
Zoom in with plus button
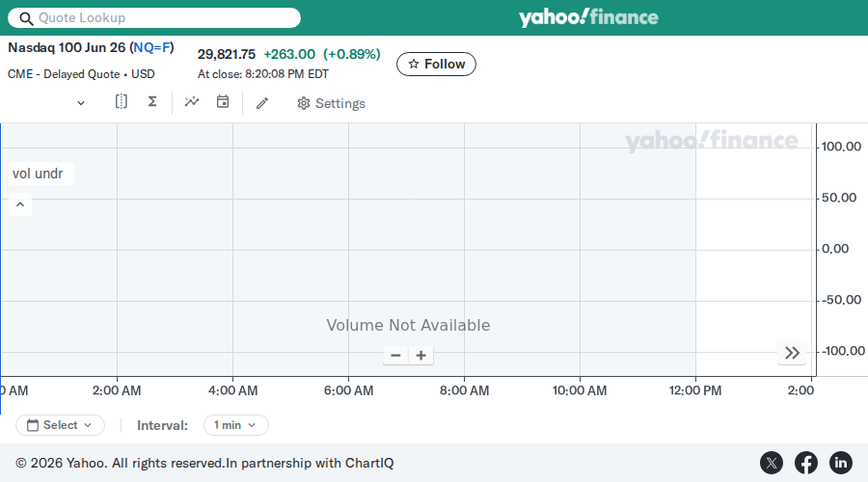(421, 356)
